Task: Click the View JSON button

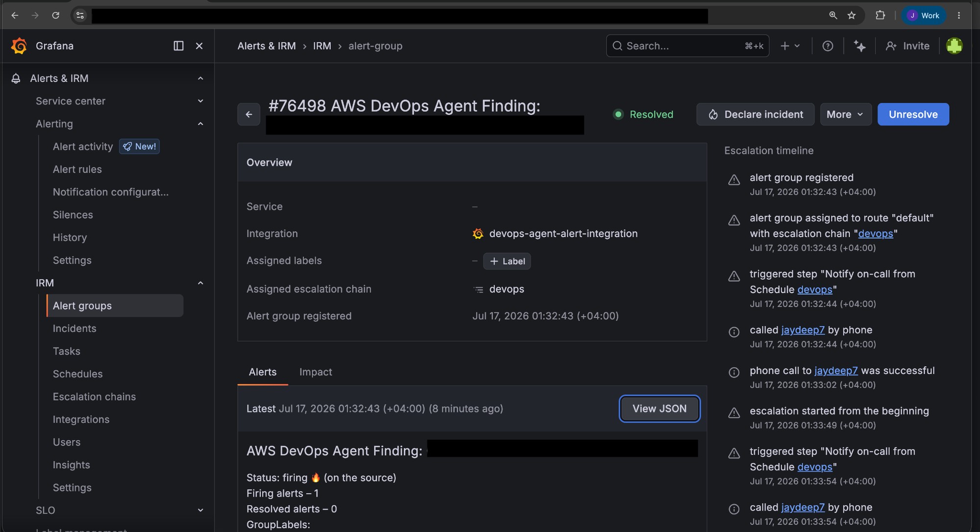Action: (x=660, y=408)
